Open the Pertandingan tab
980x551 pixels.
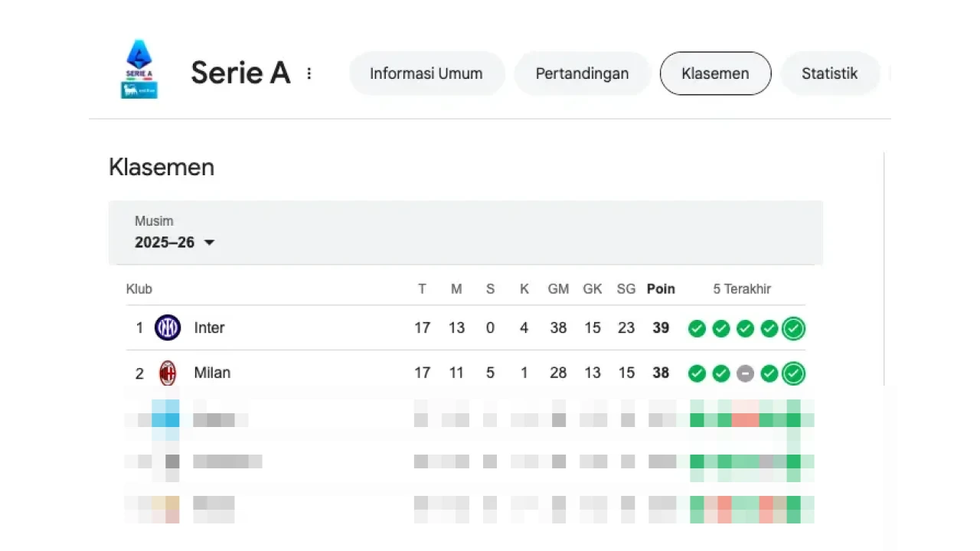click(x=582, y=73)
